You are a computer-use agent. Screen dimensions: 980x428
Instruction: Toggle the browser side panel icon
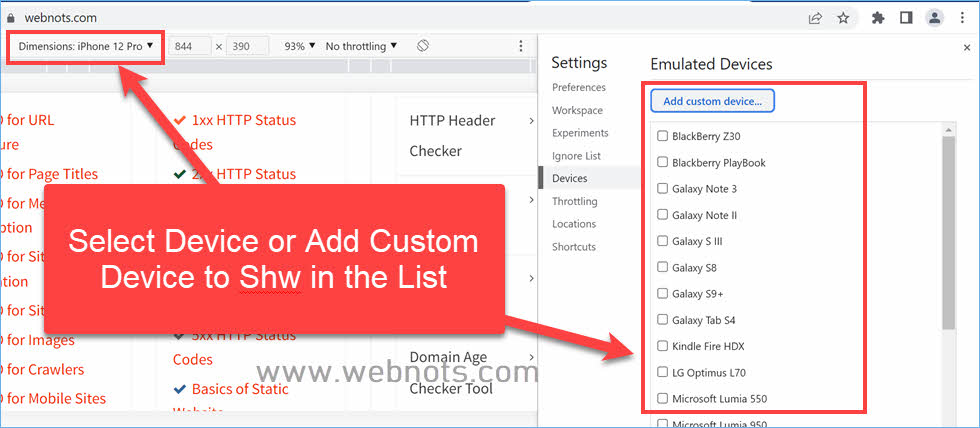point(906,17)
